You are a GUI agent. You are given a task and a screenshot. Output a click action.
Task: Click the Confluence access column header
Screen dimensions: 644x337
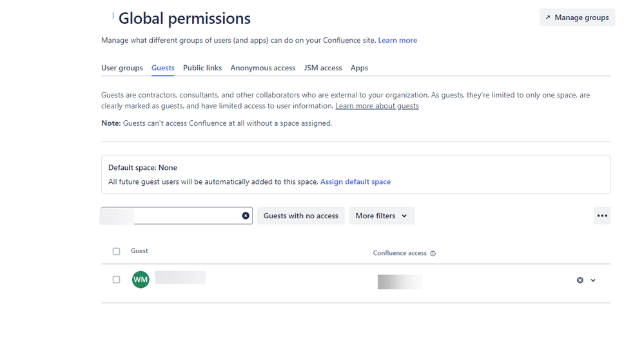(400, 253)
